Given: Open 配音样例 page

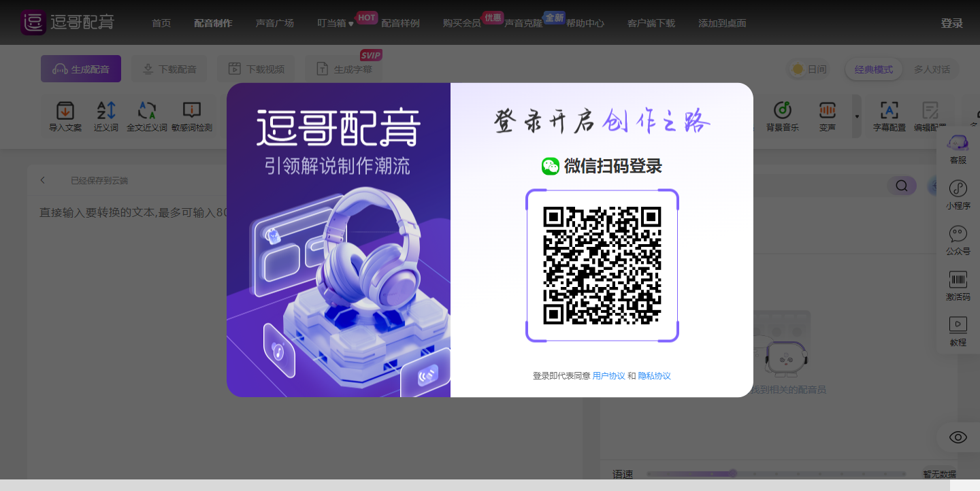Looking at the screenshot, I should 400,23.
